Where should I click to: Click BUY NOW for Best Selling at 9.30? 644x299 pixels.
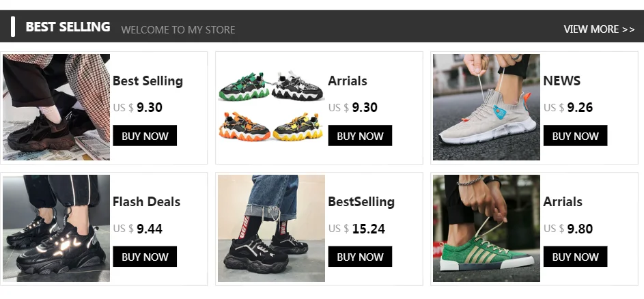click(x=145, y=136)
